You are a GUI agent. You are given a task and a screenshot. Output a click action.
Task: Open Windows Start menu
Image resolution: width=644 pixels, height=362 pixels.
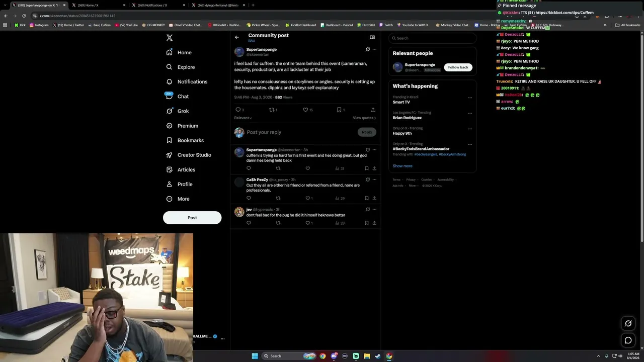(255, 356)
